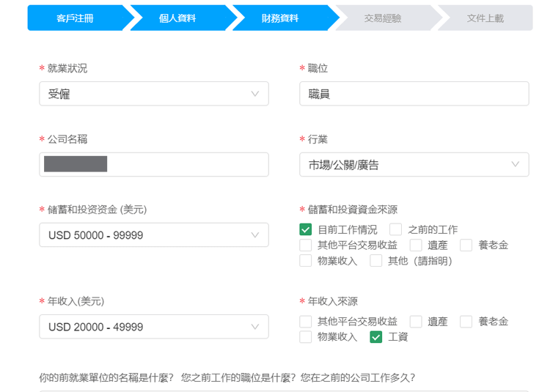Switch to the 個人資料 step tab

pos(177,18)
